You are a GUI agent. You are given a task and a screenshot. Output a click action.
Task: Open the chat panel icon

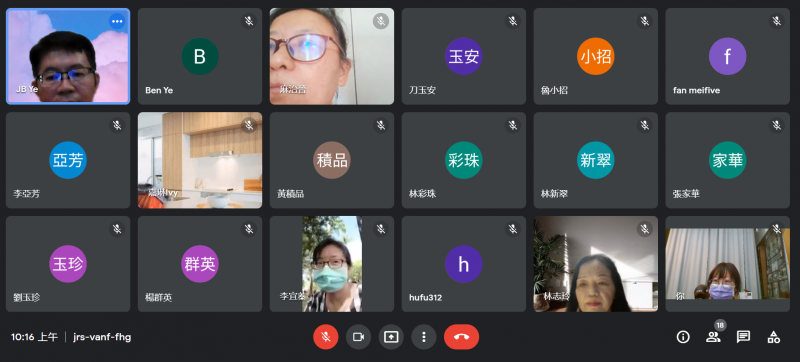[x=743, y=337]
